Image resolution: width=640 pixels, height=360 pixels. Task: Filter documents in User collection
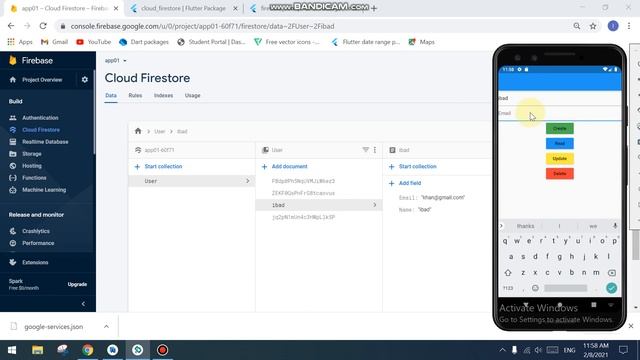(x=365, y=150)
